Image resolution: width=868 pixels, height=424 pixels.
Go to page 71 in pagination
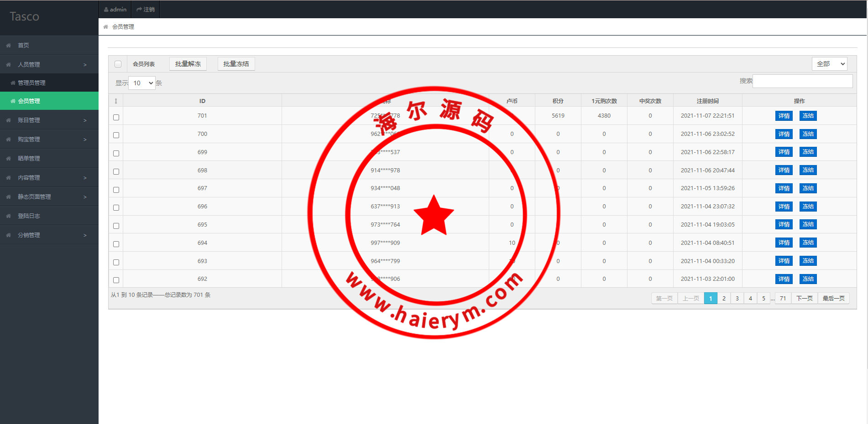[783, 299]
